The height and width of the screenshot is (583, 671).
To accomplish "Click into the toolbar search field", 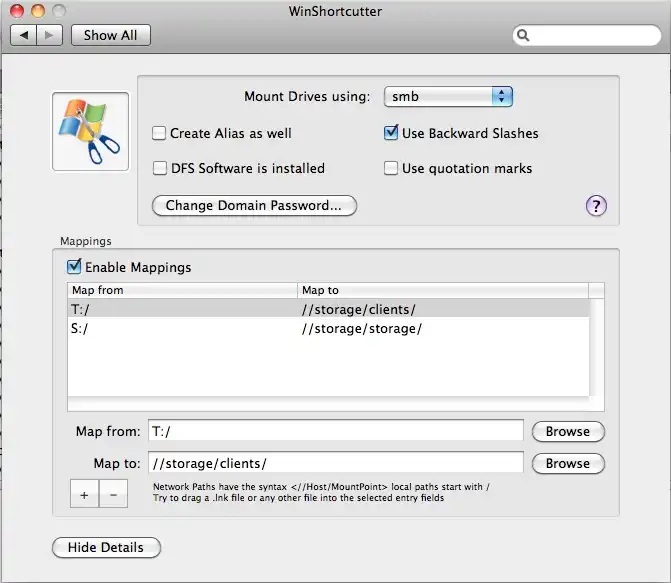I will [x=587, y=35].
